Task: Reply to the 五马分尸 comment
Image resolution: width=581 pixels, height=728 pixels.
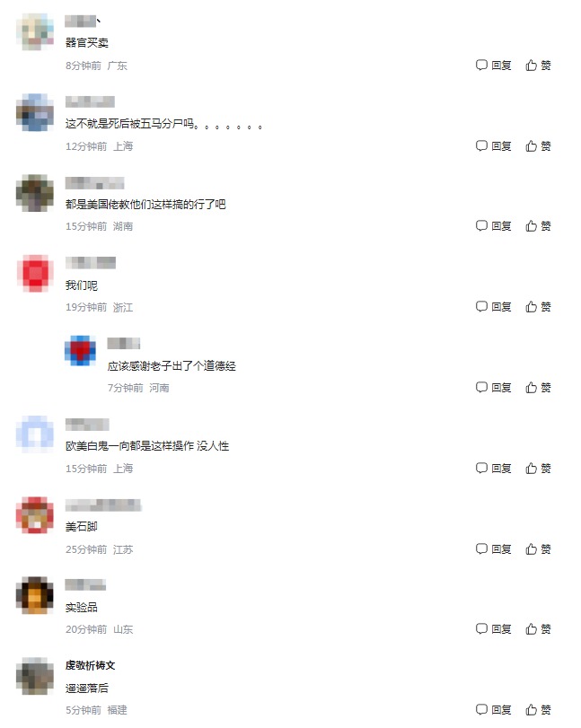Action: click(493, 145)
